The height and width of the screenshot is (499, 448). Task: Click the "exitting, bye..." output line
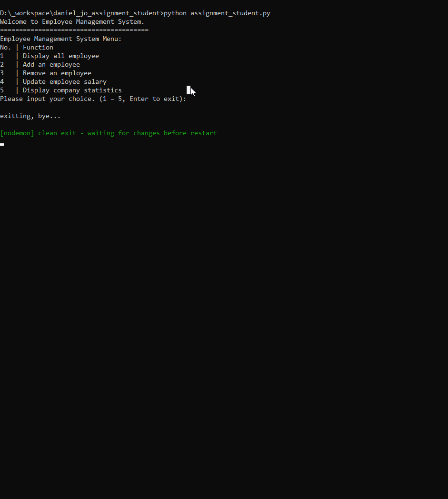click(30, 116)
